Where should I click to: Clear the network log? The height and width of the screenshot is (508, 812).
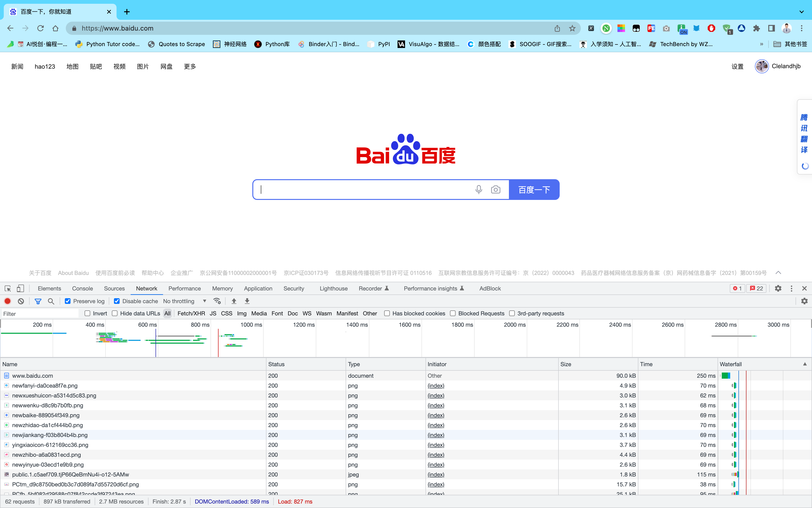(x=21, y=301)
